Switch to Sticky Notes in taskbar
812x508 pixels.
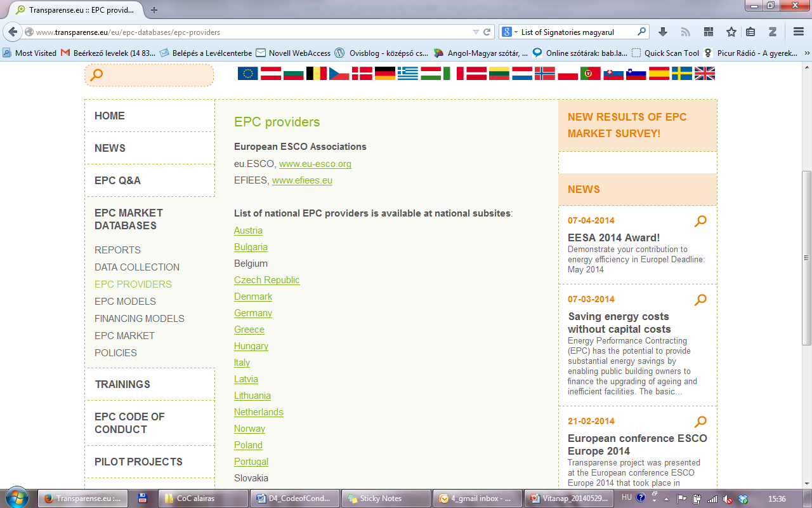point(386,498)
